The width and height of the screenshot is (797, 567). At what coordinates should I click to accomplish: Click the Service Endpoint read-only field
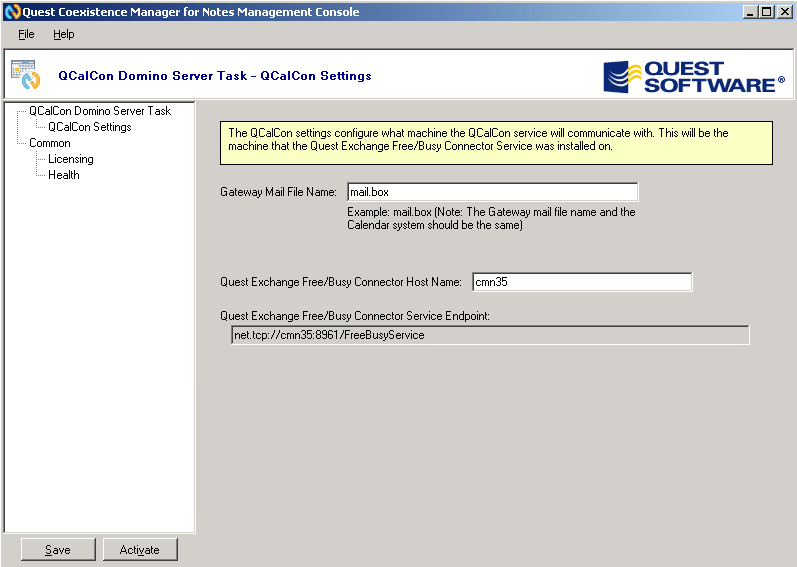point(490,335)
